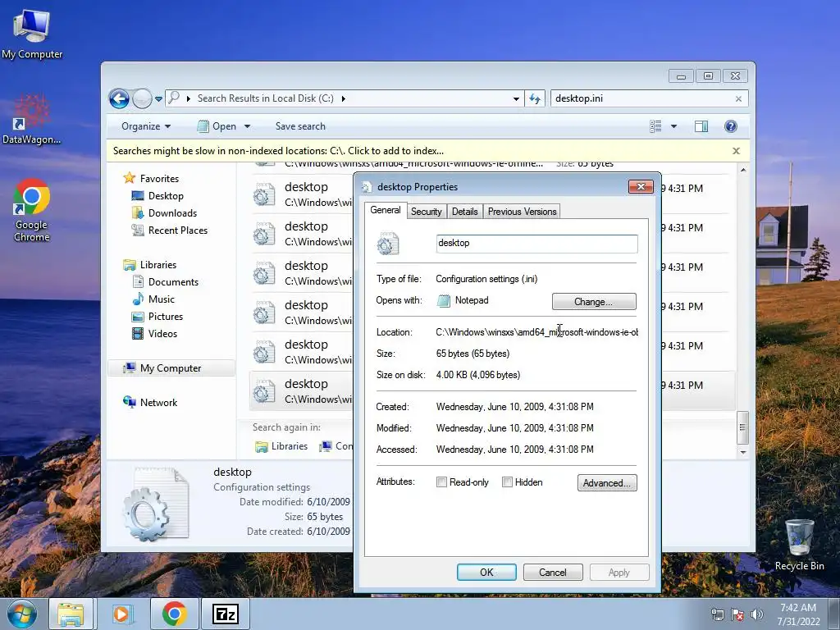
Task: Click the Change your view icon
Action: tap(655, 126)
